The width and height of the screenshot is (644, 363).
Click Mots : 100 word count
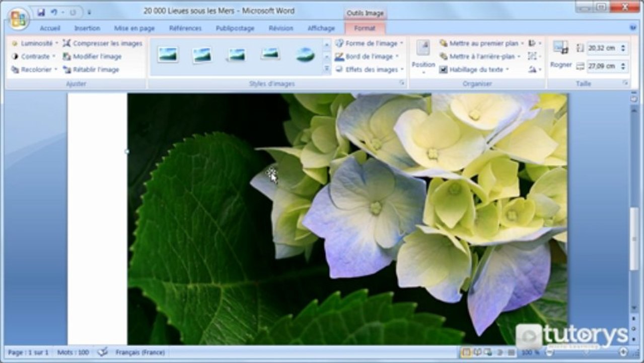coord(73,352)
